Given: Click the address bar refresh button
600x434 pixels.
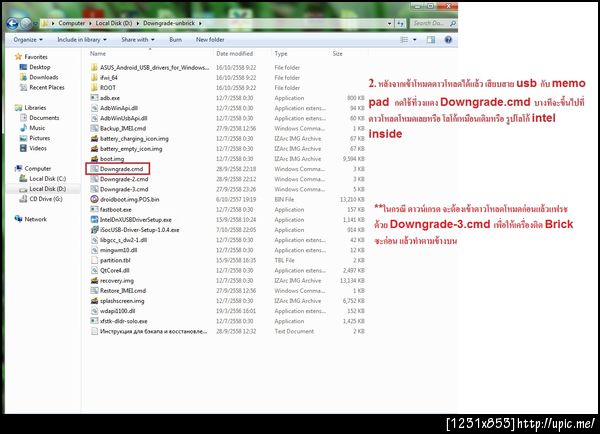Looking at the screenshot, I should tap(400, 23).
